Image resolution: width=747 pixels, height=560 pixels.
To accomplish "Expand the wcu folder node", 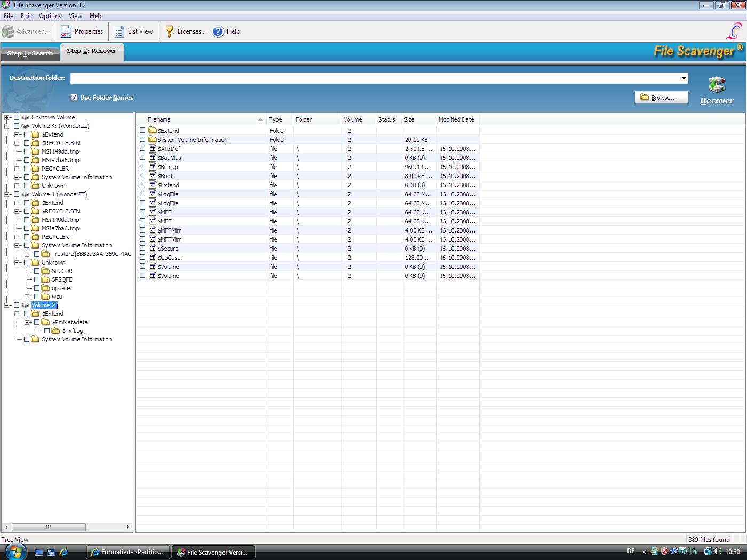I will coord(27,297).
